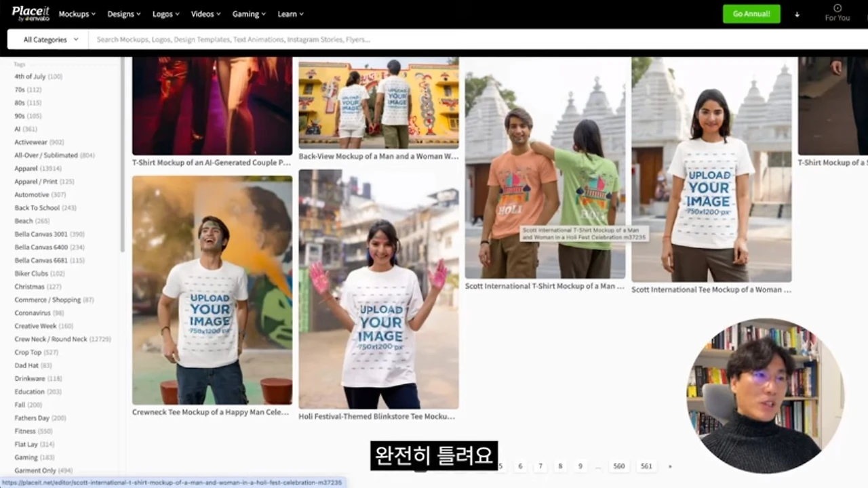Expand the Learn menu
This screenshot has width=868, height=488.
(x=290, y=14)
